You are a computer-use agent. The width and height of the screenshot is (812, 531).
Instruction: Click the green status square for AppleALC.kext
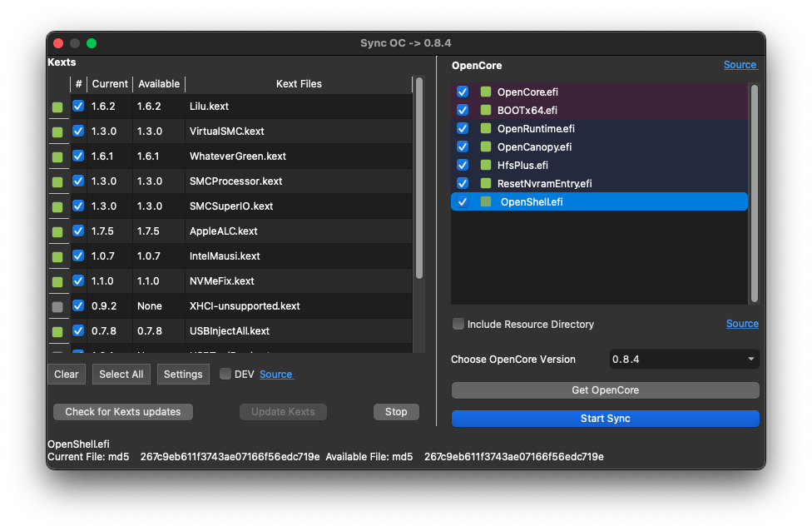[x=57, y=232]
